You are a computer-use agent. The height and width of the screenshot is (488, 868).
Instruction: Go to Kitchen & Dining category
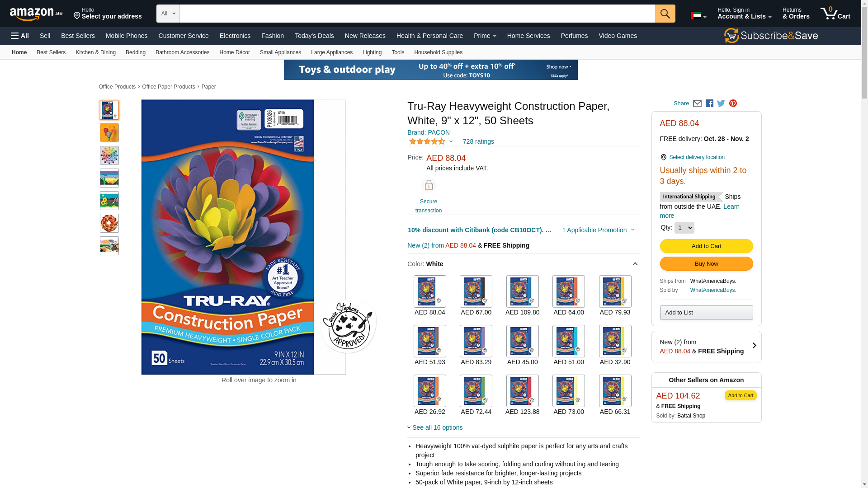[x=95, y=52]
